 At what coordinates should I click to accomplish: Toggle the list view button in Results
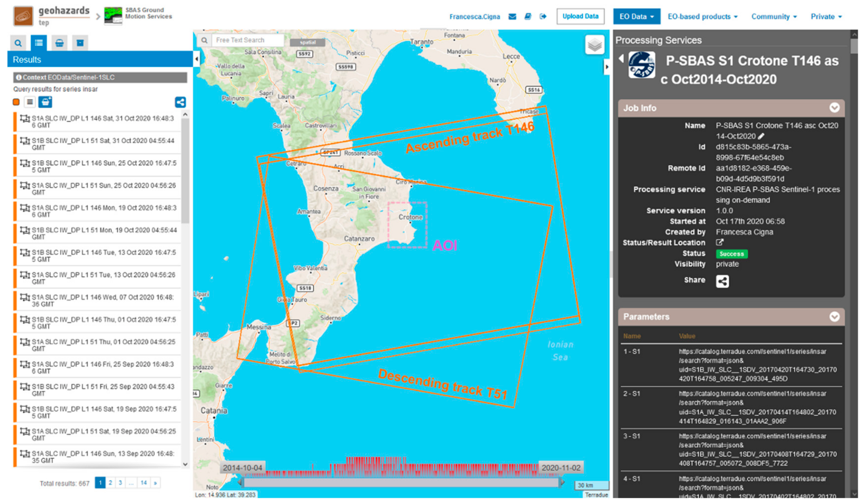click(30, 102)
